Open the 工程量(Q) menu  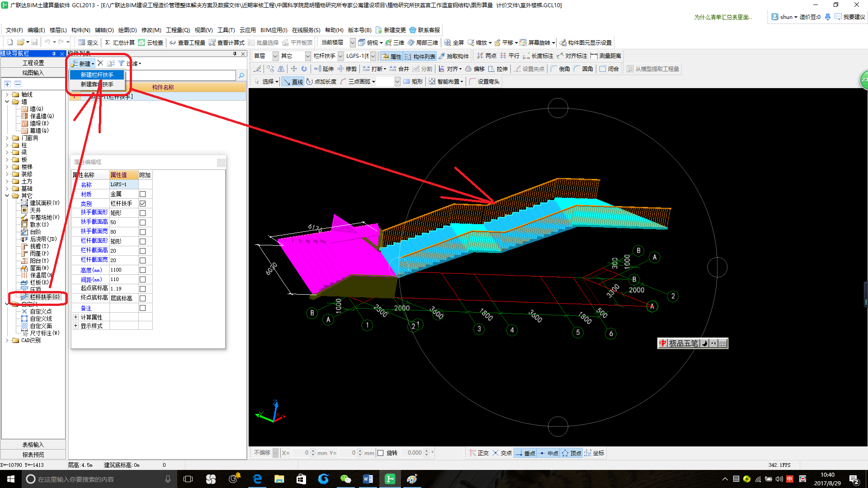coord(178,30)
